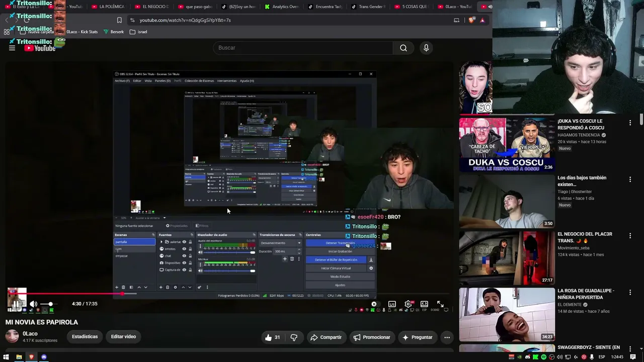Bookmark this page in the address bar
This screenshot has height=362, width=644.
(119, 20)
